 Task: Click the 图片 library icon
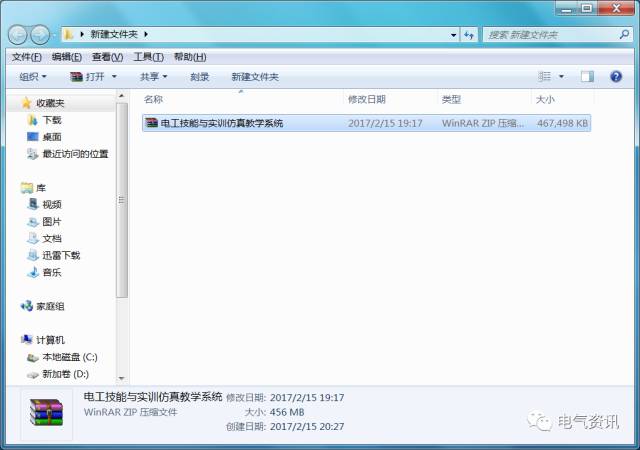(x=33, y=222)
